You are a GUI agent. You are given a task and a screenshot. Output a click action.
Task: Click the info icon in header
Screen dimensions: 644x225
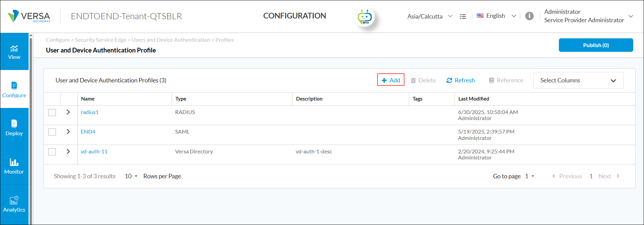point(529,16)
